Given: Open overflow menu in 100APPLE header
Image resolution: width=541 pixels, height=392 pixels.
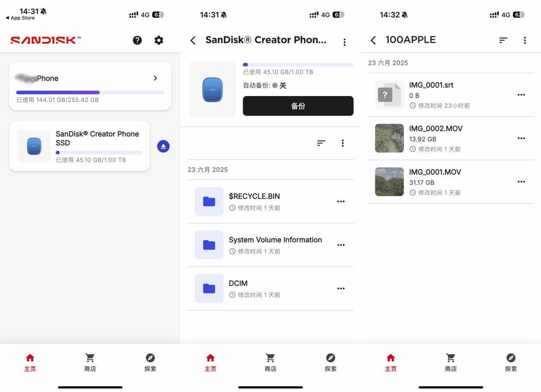Looking at the screenshot, I should (x=525, y=40).
